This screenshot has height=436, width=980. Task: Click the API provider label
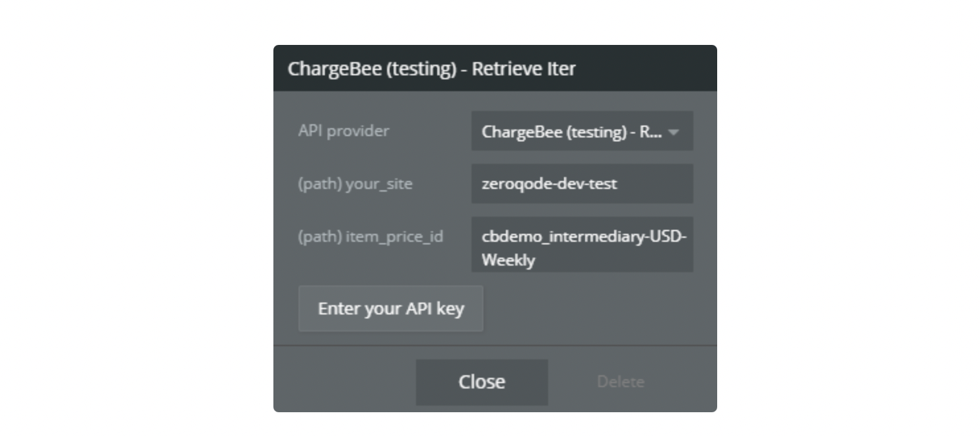pyautogui.click(x=343, y=131)
